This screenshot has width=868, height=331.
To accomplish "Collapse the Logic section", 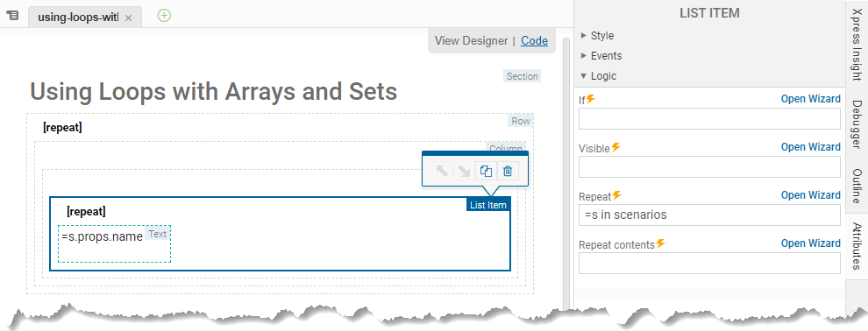I will 599,75.
